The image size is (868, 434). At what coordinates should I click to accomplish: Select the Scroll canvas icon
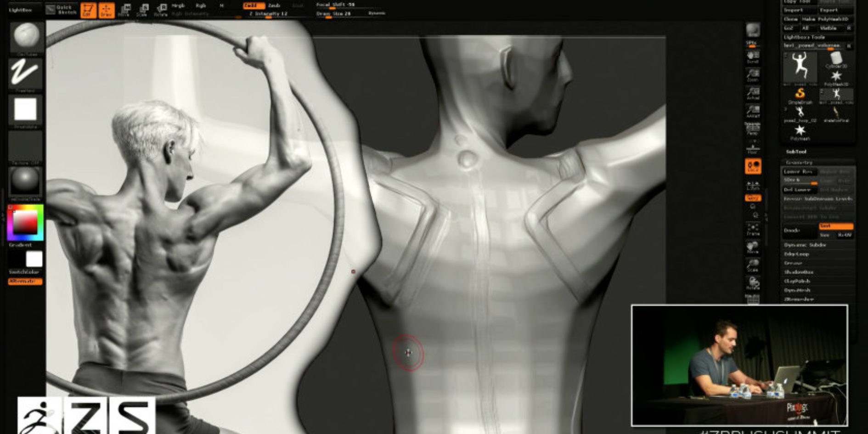click(753, 57)
